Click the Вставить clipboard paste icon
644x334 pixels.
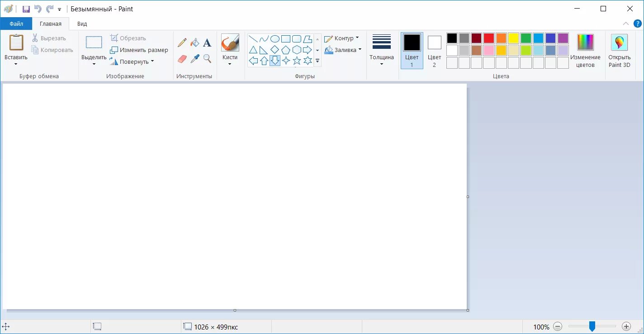click(x=16, y=42)
